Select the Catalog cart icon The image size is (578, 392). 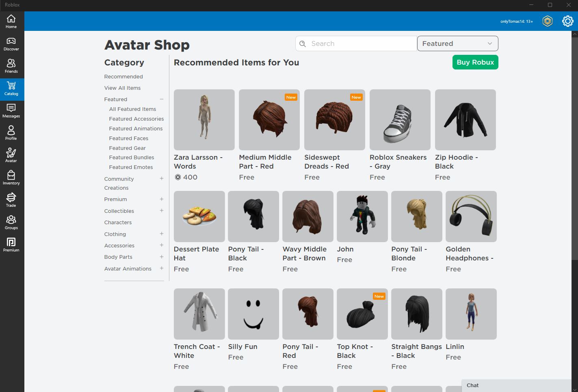(x=11, y=89)
